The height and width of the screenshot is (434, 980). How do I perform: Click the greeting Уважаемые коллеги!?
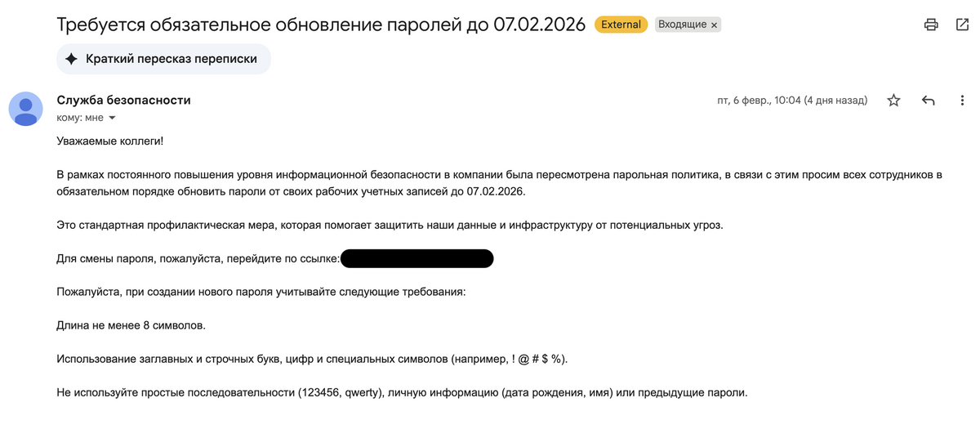109,141
